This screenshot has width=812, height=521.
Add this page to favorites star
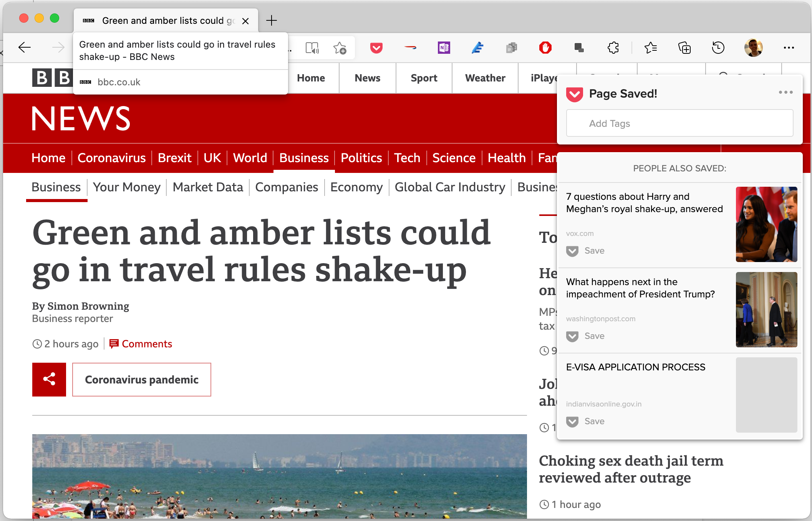click(x=340, y=48)
